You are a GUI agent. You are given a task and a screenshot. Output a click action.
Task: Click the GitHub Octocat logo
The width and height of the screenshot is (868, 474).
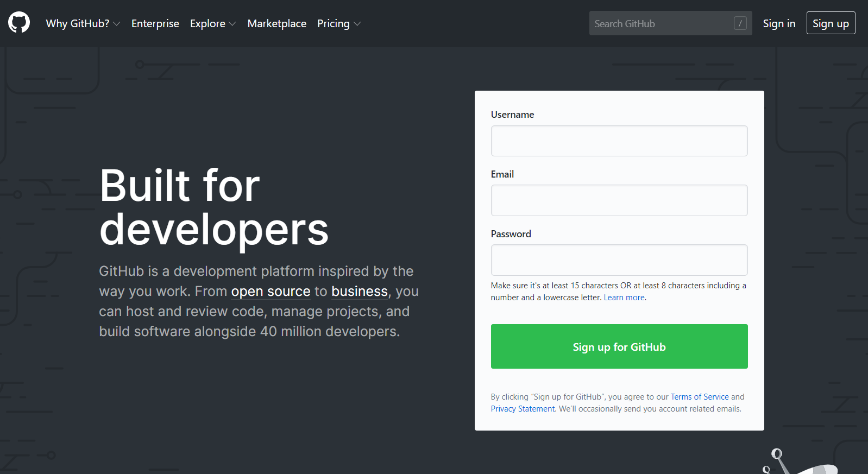pos(19,23)
